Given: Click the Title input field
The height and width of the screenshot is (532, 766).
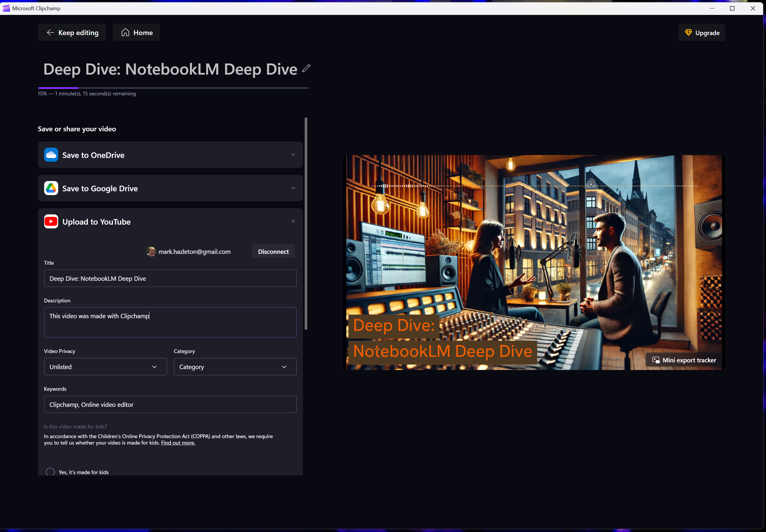Looking at the screenshot, I should pyautogui.click(x=170, y=278).
